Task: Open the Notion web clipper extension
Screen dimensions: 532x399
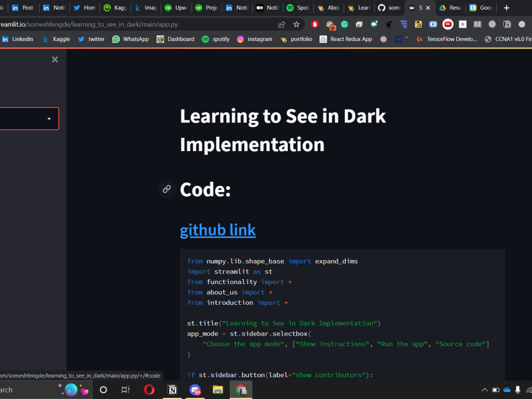Action: [x=507, y=24]
